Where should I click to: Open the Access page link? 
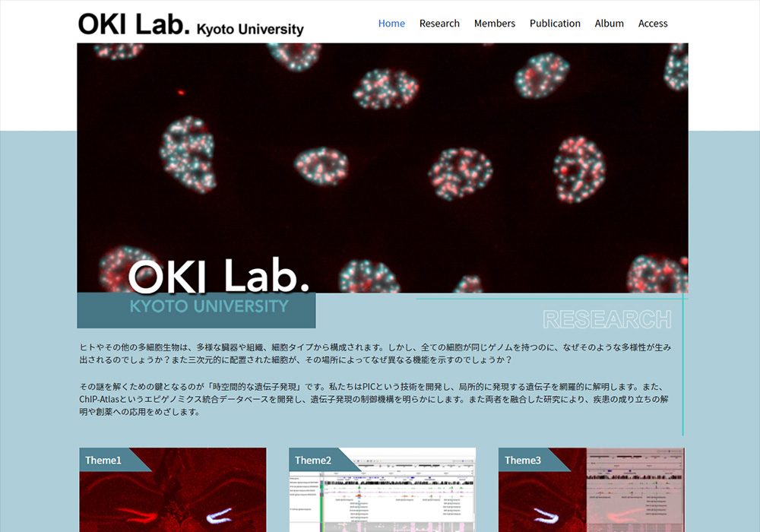coord(652,24)
